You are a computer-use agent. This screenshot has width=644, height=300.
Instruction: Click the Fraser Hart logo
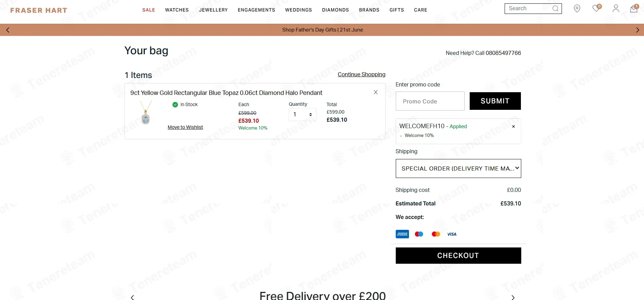39,10
